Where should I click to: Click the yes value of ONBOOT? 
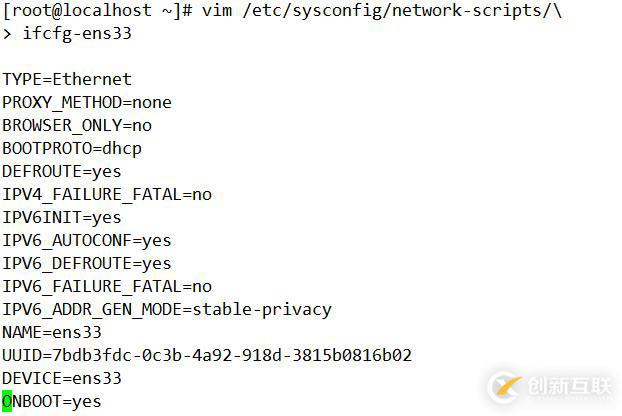coord(87,402)
